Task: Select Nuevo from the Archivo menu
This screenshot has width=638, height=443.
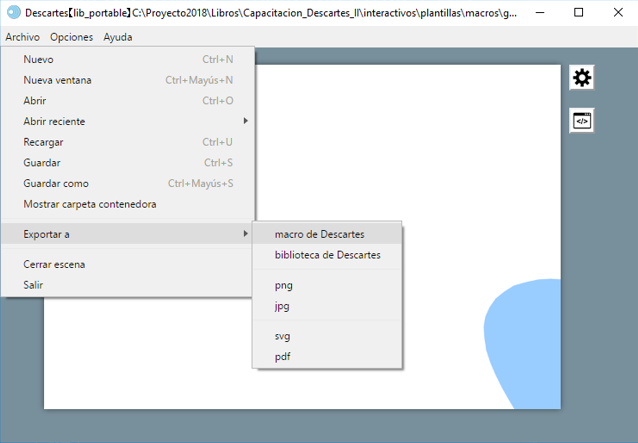Action: click(128, 59)
